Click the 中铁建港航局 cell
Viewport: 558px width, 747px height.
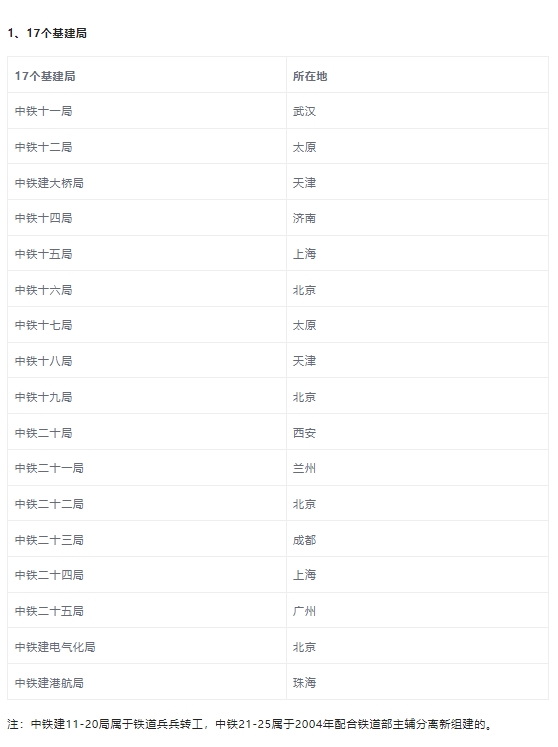147,682
